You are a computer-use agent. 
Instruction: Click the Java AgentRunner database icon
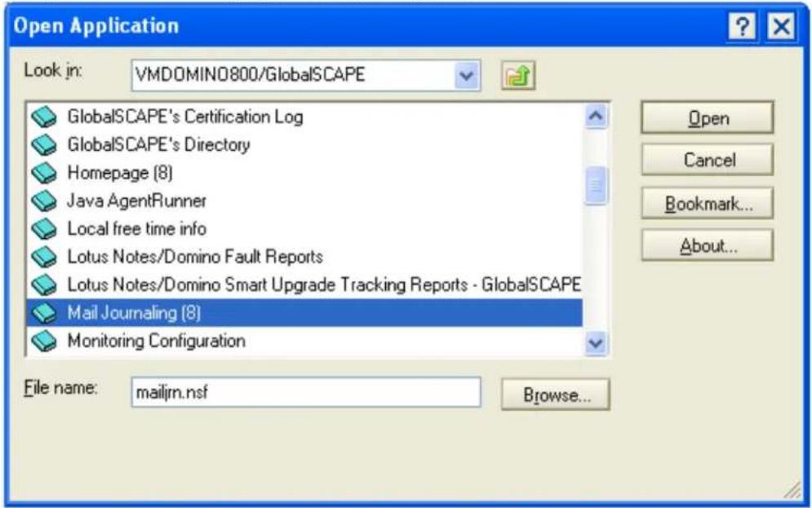pos(44,201)
